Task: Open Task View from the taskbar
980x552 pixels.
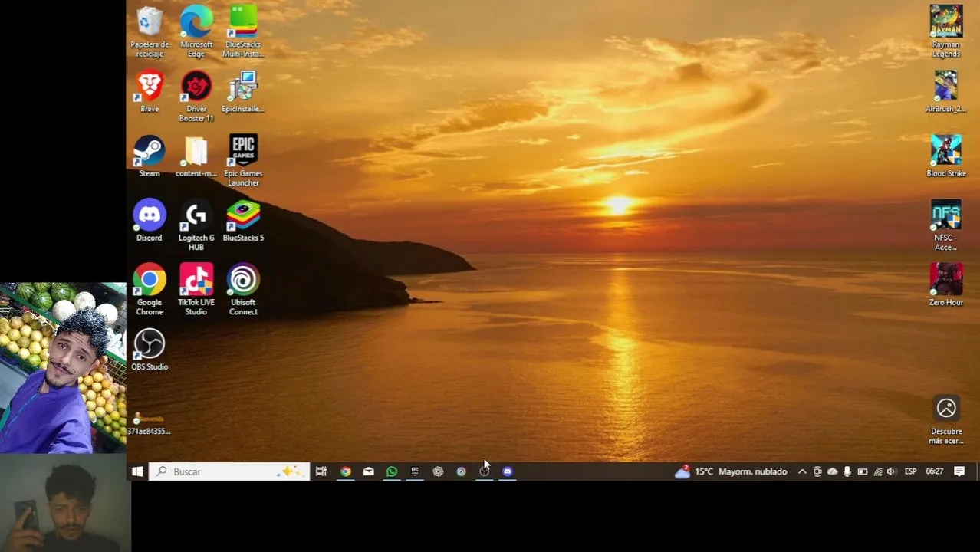Action: [321, 472]
